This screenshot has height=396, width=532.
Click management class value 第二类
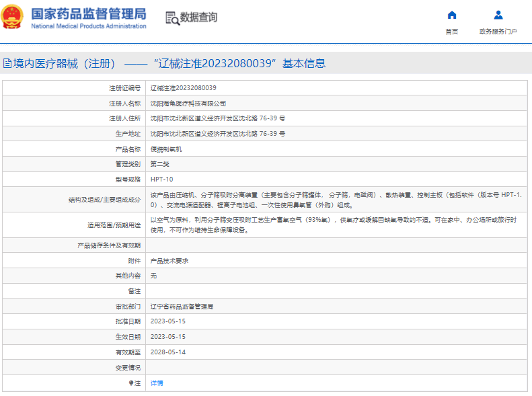[160, 164]
